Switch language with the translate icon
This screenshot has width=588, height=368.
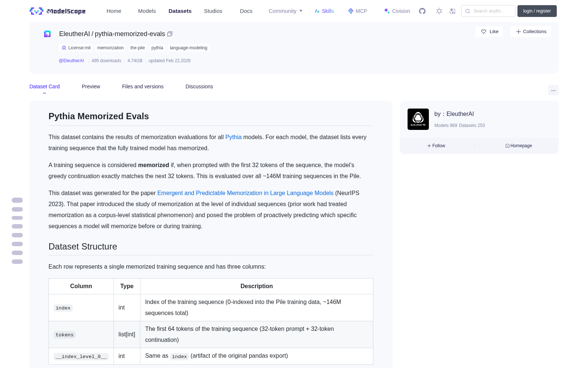[x=452, y=11]
